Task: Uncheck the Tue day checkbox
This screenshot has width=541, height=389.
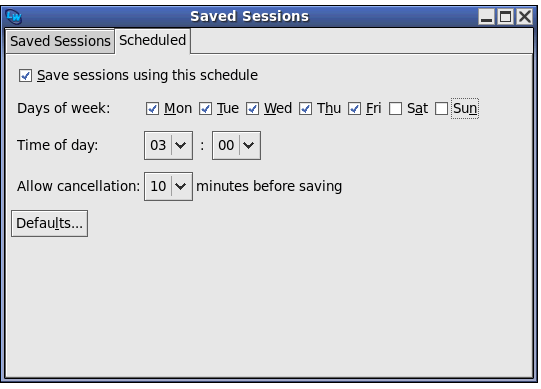Action: 205,109
